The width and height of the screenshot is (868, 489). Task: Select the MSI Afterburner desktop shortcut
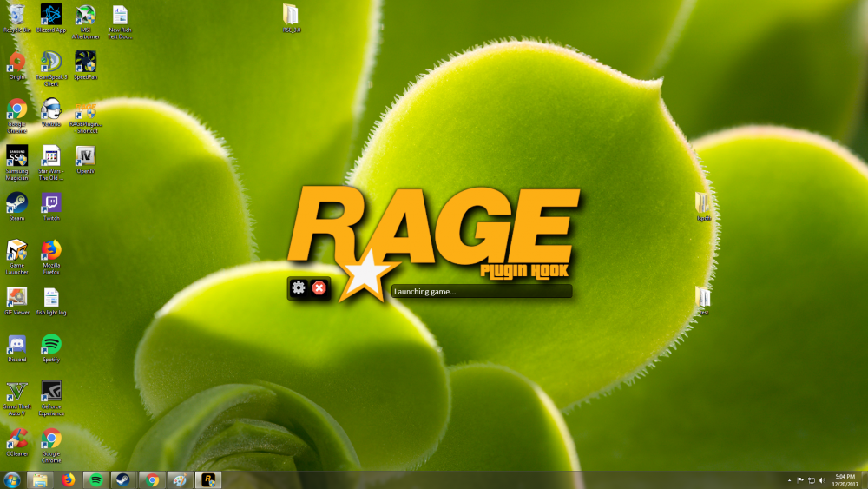point(86,22)
